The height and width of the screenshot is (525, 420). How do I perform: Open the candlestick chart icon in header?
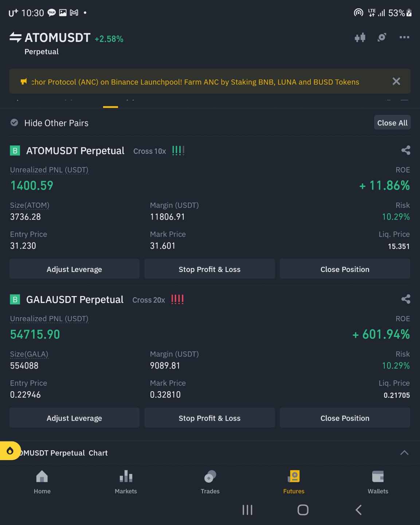[x=360, y=38]
